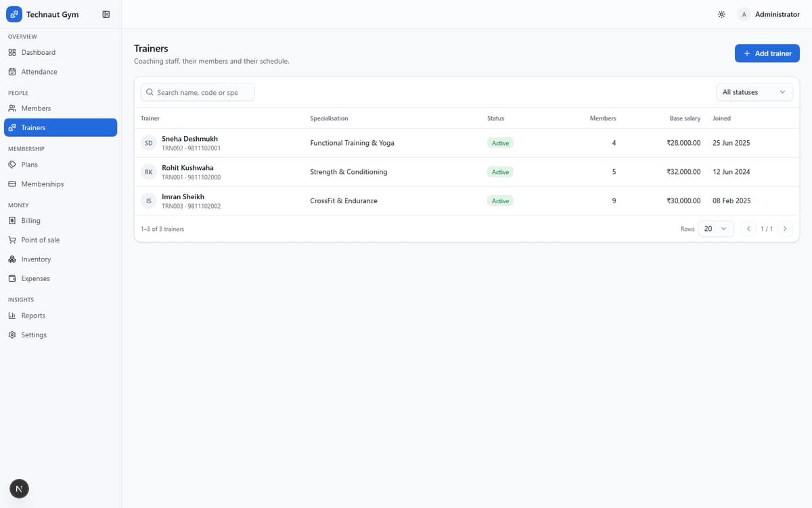The width and height of the screenshot is (812, 508).
Task: Click the Next.js N badge
Action: 19,488
